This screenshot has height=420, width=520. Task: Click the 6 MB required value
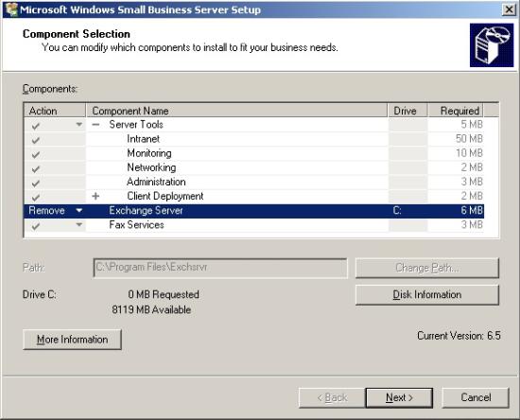(472, 210)
